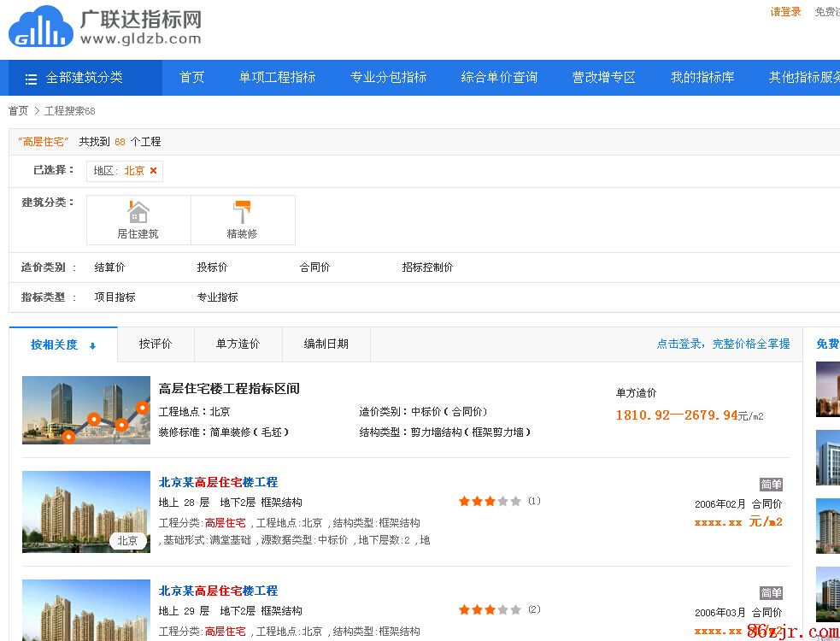This screenshot has height=641, width=840.
Task: Remove the 北京 region filter tag
Action: (154, 171)
